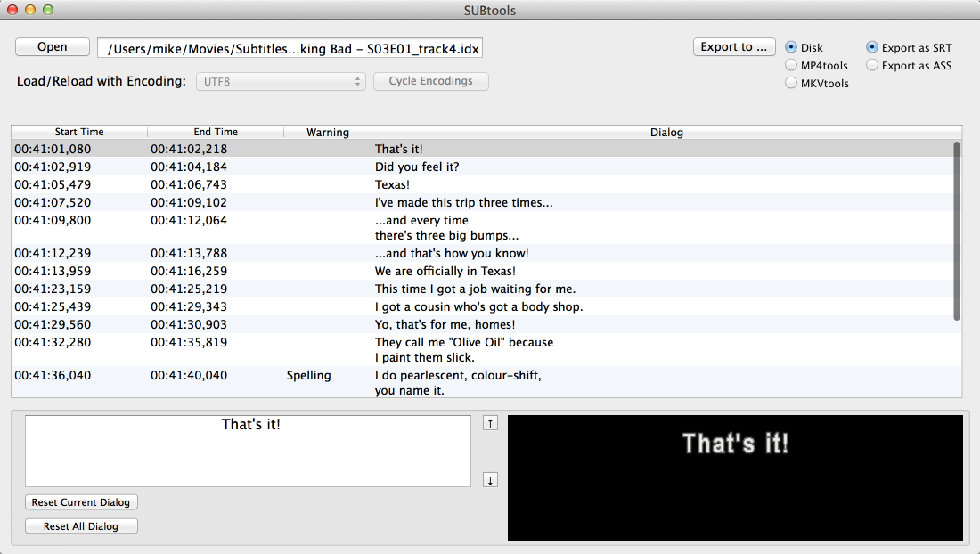Click Reset All Dialog button
This screenshot has width=980, height=554.
pyautogui.click(x=82, y=526)
